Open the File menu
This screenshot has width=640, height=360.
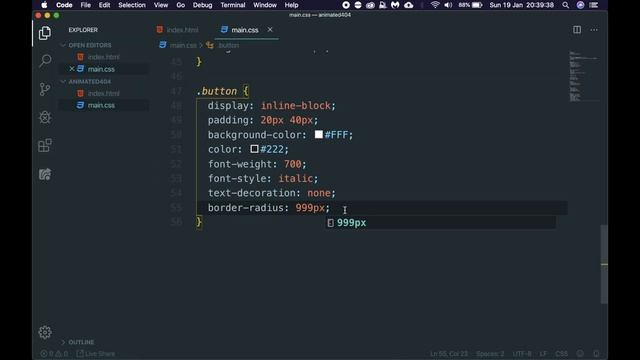pyautogui.click(x=85, y=5)
